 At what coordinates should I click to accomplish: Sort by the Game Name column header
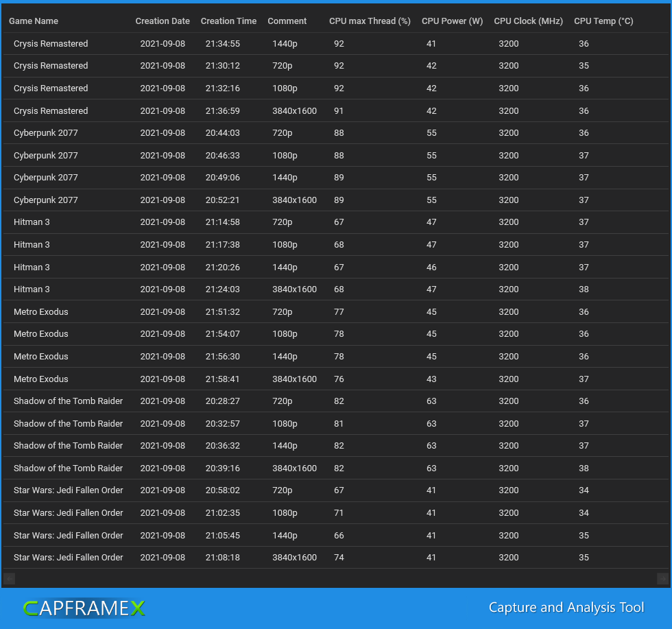(x=34, y=21)
